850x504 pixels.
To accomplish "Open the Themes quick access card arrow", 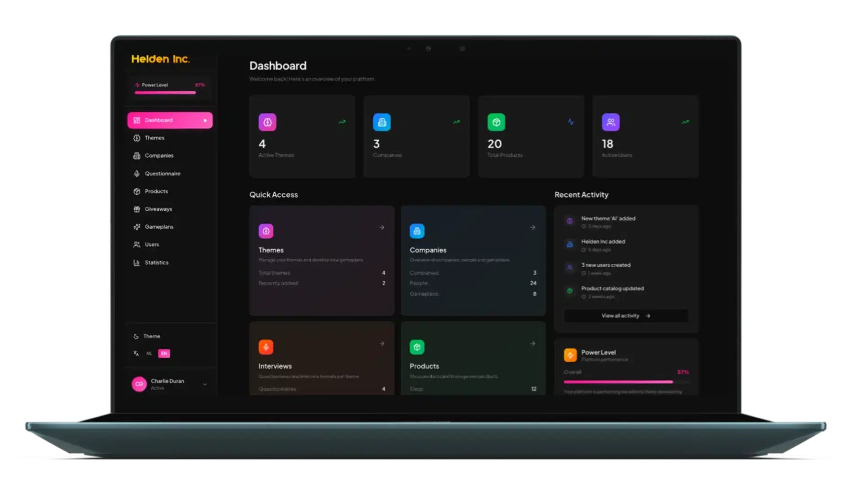I will click(382, 228).
